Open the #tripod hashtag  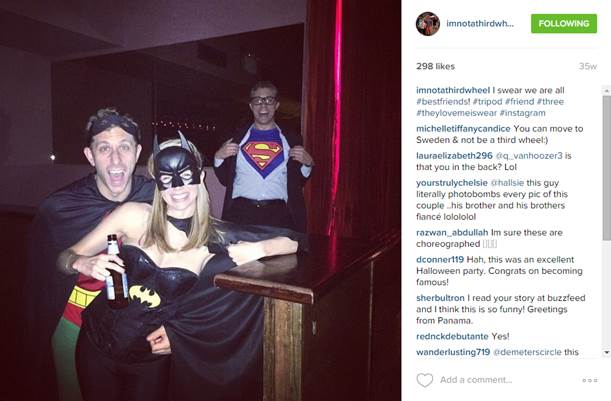pos(487,102)
